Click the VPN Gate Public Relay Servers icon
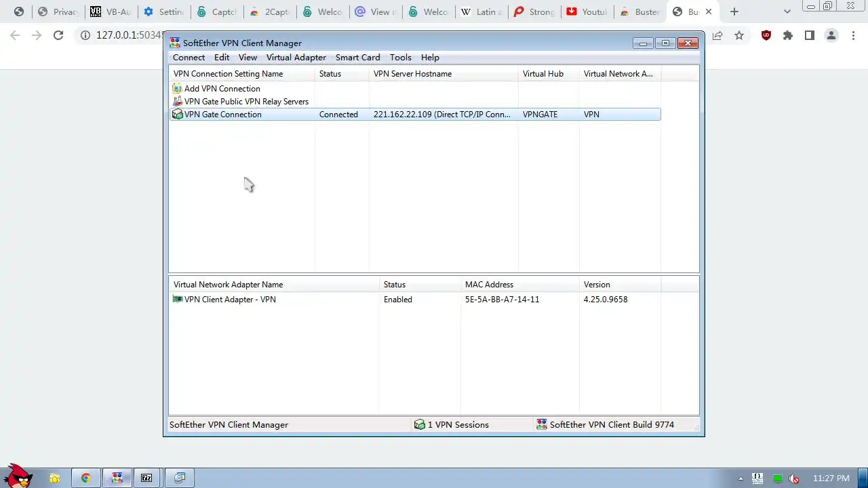Screen dimensions: 868x488 (x=177, y=101)
